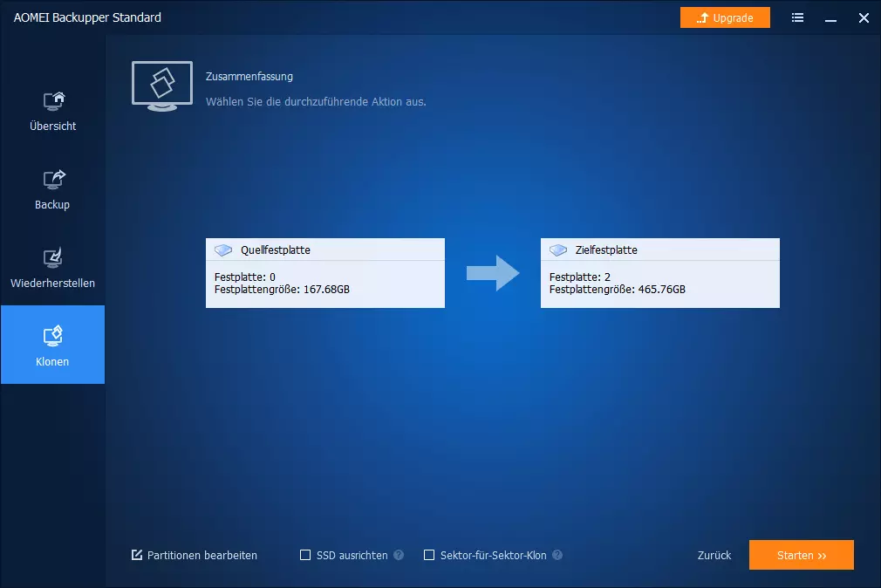This screenshot has height=588, width=881.
Task: Click target text 'Festplattengröße: 465.76GB'
Action: point(617,289)
